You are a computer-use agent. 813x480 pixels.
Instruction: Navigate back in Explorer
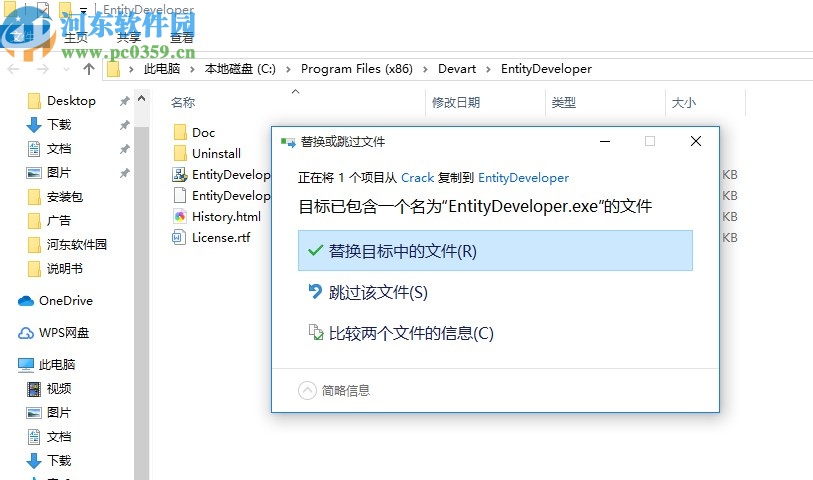[13, 69]
